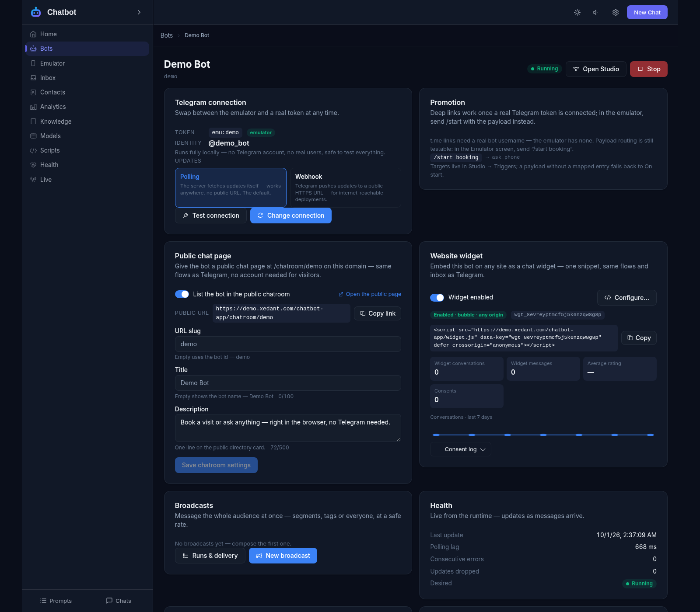Click the Open Studio button
The image size is (700, 612).
[x=596, y=69]
